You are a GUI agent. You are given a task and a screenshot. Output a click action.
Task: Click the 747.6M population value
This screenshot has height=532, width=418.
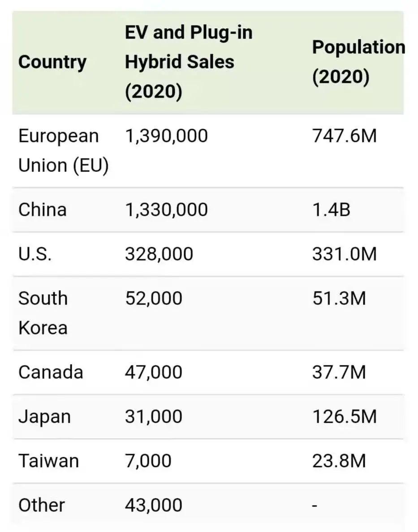click(345, 136)
